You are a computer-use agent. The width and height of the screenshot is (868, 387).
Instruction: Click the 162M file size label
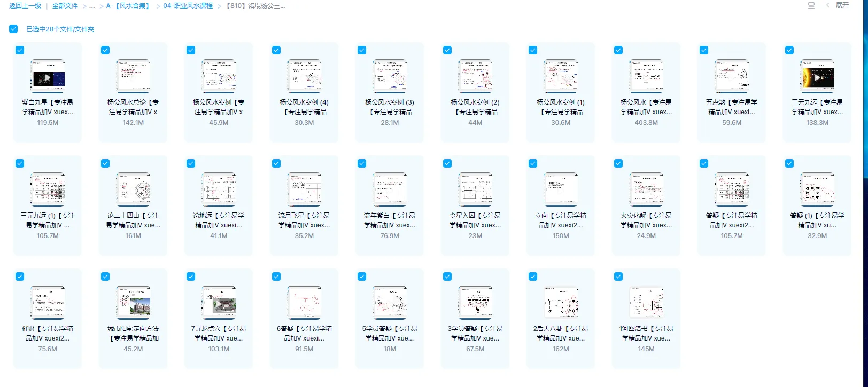pyautogui.click(x=561, y=349)
